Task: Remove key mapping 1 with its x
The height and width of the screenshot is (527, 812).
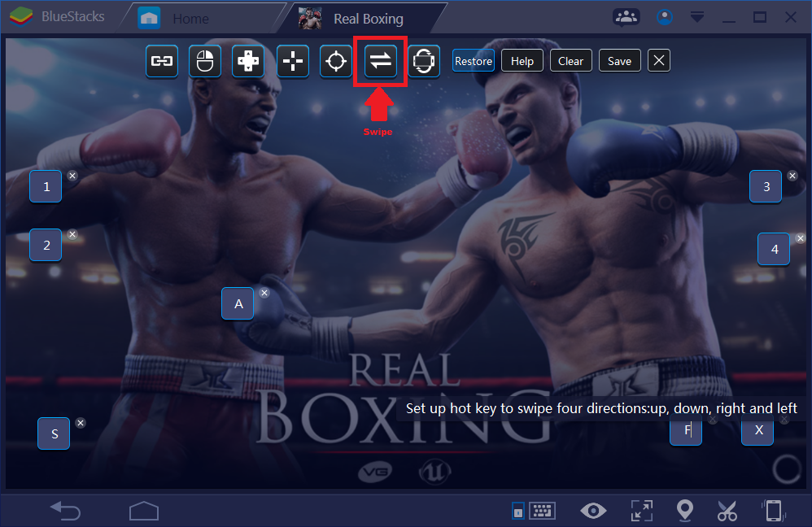Action: pos(72,176)
